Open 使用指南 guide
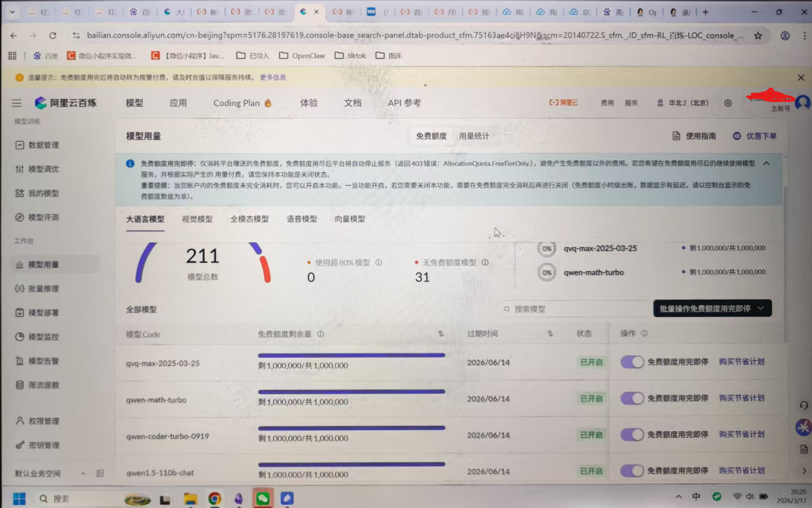Image resolution: width=812 pixels, height=508 pixels. pos(694,136)
